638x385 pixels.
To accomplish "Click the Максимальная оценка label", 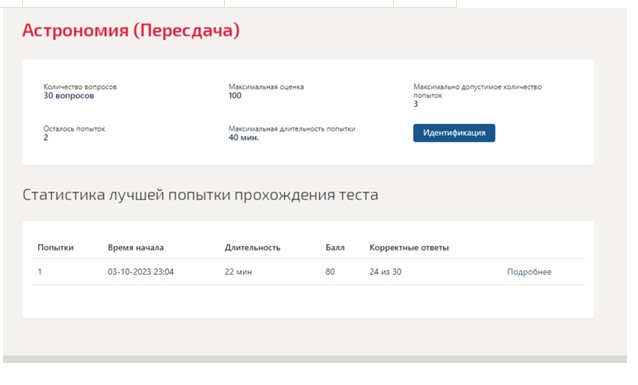I will [266, 87].
